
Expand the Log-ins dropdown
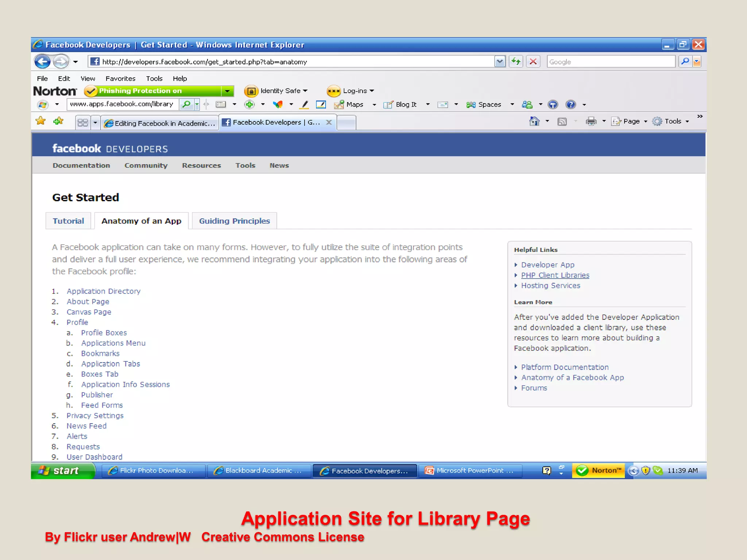(x=372, y=91)
